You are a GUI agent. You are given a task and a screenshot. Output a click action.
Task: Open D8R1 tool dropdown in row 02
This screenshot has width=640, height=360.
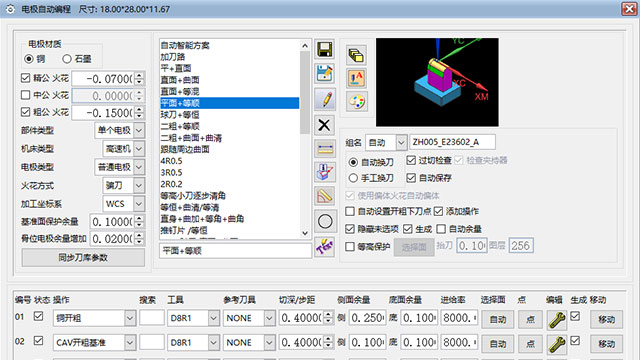(x=213, y=343)
